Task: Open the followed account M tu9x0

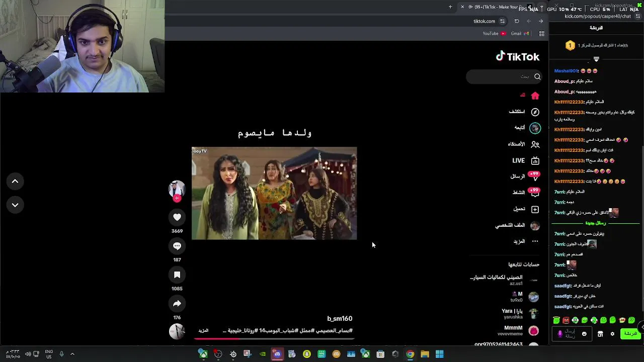Action: [524, 297]
